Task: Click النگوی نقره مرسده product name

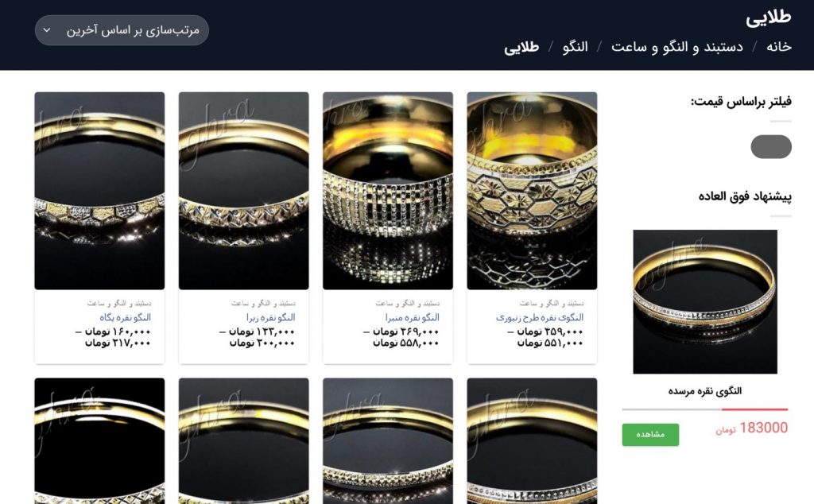Action: (705, 391)
